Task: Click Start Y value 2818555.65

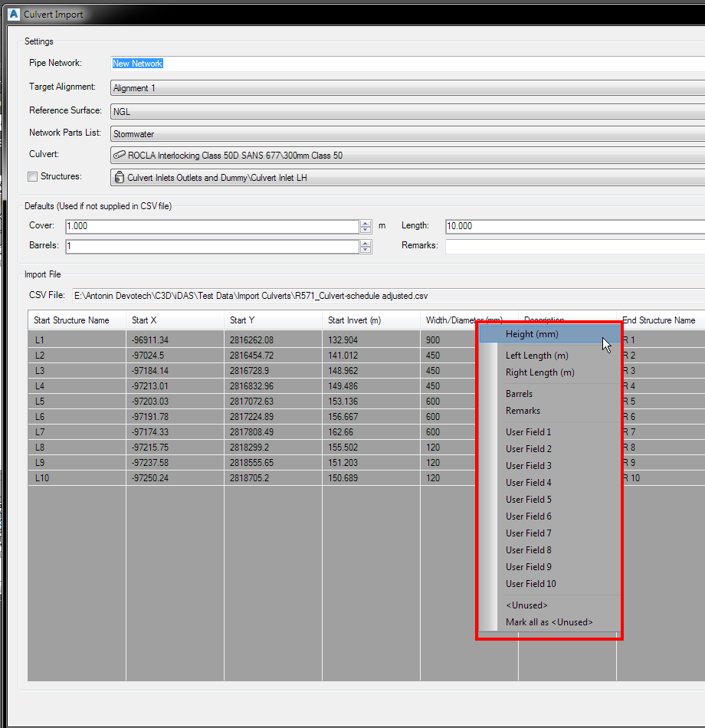Action: coord(273,462)
